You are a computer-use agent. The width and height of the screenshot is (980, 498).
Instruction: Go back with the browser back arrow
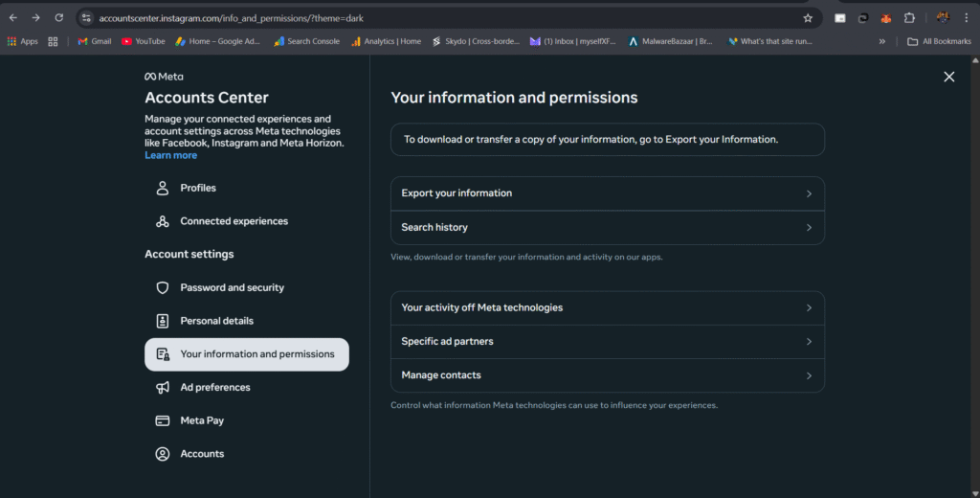point(13,18)
